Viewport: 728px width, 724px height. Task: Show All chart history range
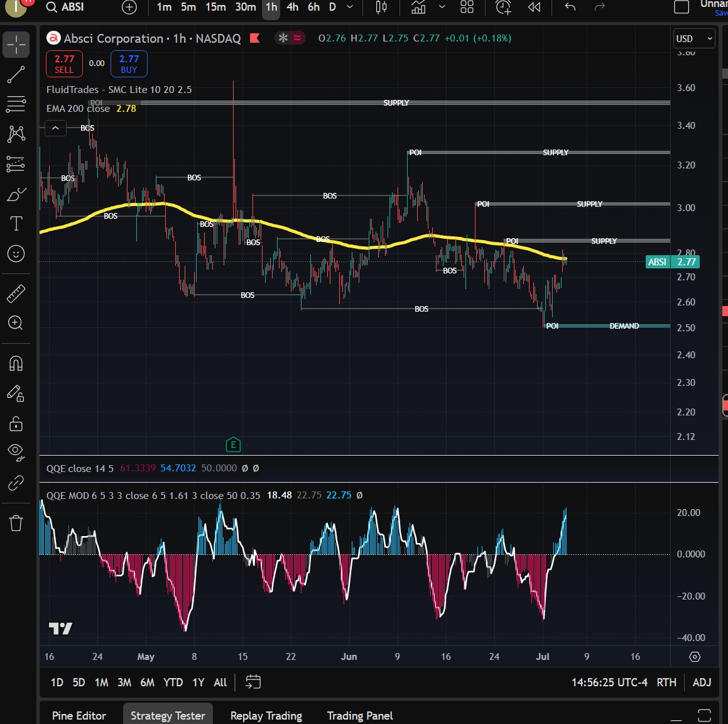click(x=220, y=682)
